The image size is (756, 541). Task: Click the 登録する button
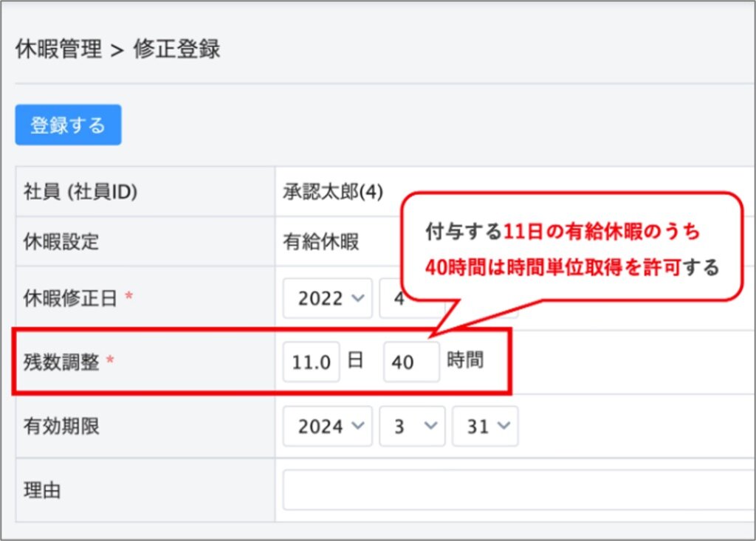click(68, 125)
